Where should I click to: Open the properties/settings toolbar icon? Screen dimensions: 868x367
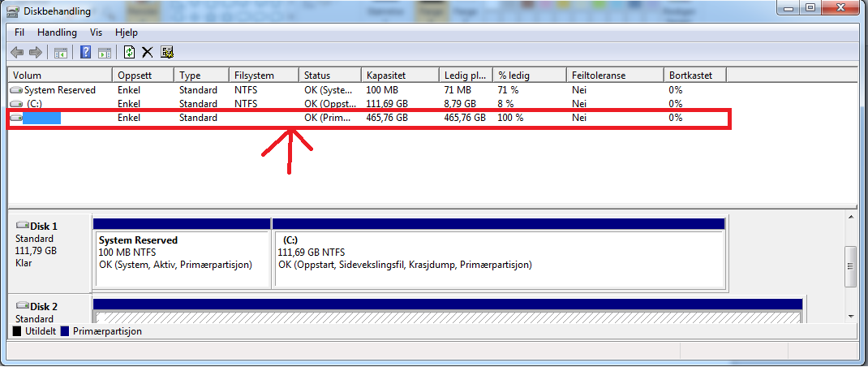click(x=167, y=53)
